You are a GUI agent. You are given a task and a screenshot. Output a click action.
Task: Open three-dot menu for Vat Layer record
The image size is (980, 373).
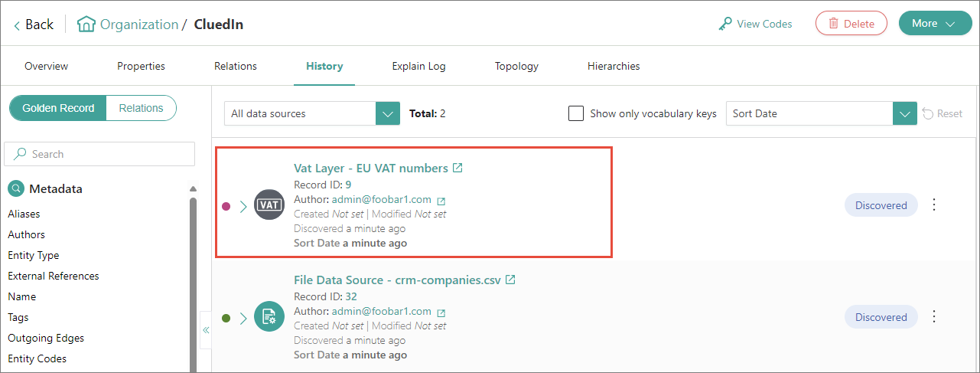pyautogui.click(x=933, y=205)
